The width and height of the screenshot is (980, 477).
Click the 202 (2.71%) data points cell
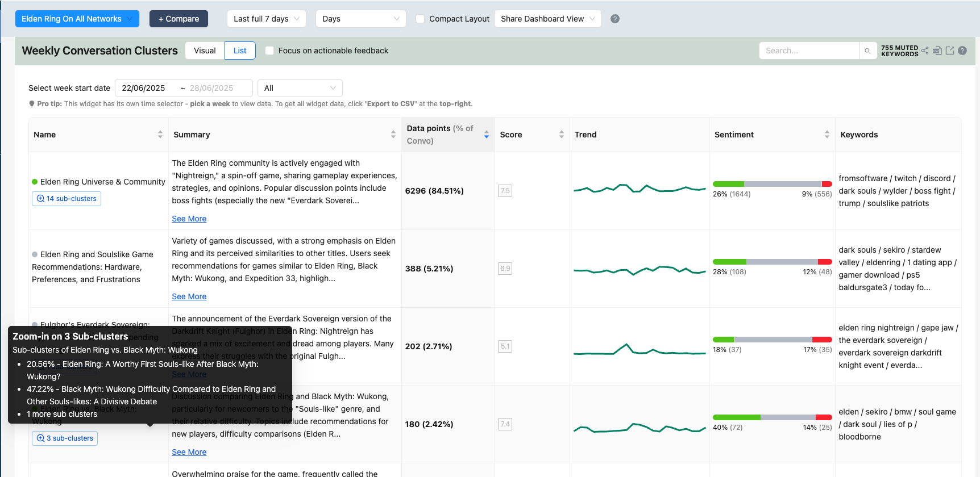click(429, 346)
